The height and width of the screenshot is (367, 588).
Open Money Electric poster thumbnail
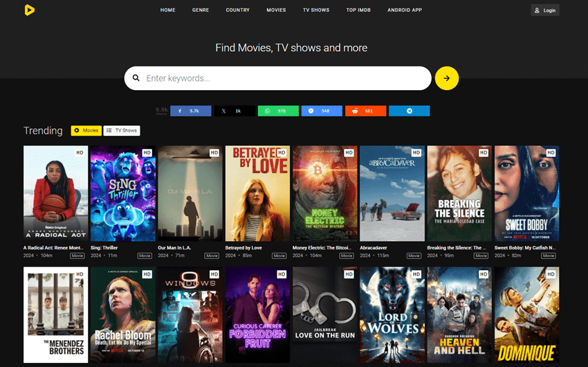click(x=324, y=193)
